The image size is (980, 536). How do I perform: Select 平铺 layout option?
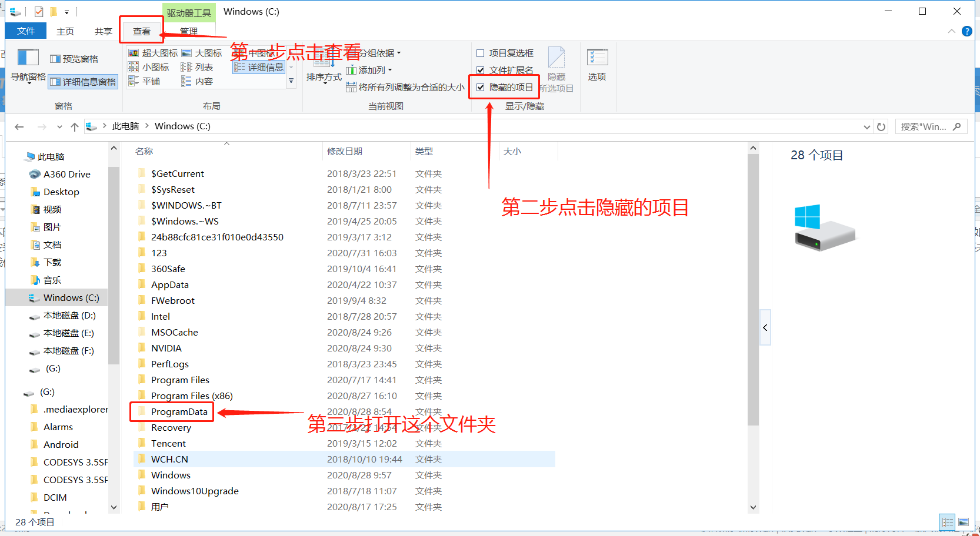tap(144, 81)
